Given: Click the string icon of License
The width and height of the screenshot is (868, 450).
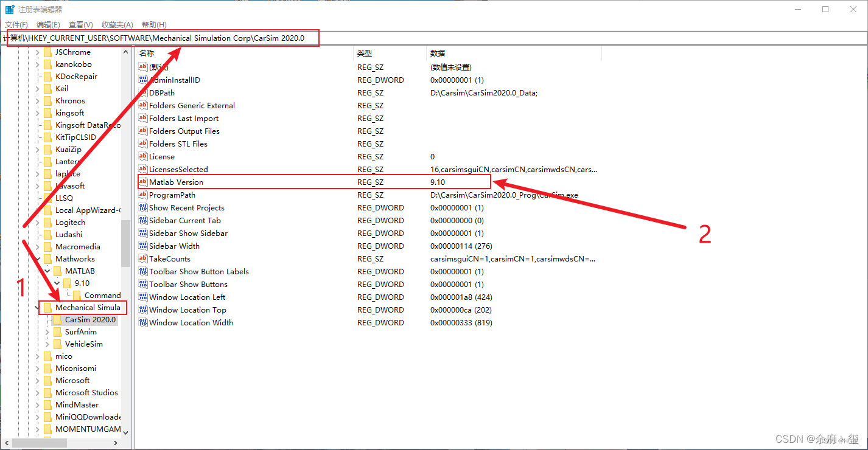Looking at the screenshot, I should (x=143, y=156).
